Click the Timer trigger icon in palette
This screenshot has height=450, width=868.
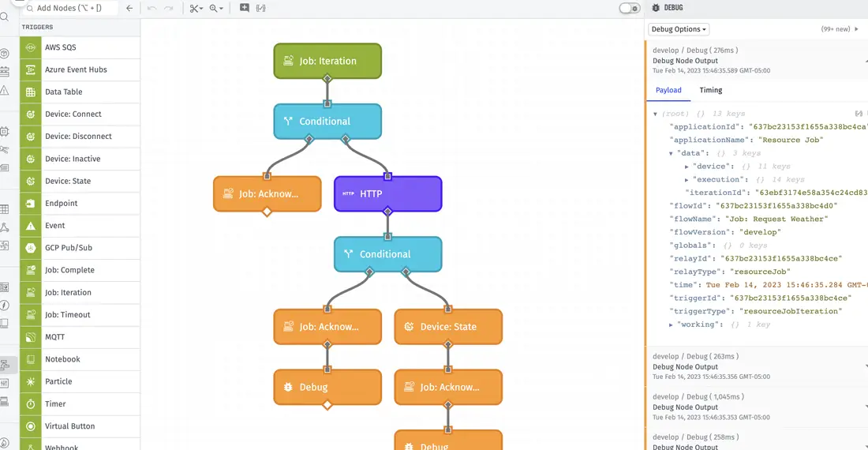[31, 403]
